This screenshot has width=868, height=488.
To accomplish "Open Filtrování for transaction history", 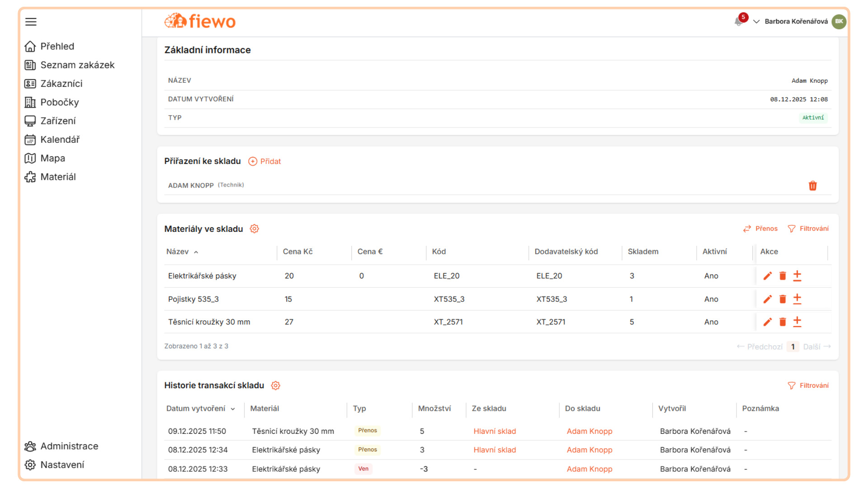I will 808,385.
